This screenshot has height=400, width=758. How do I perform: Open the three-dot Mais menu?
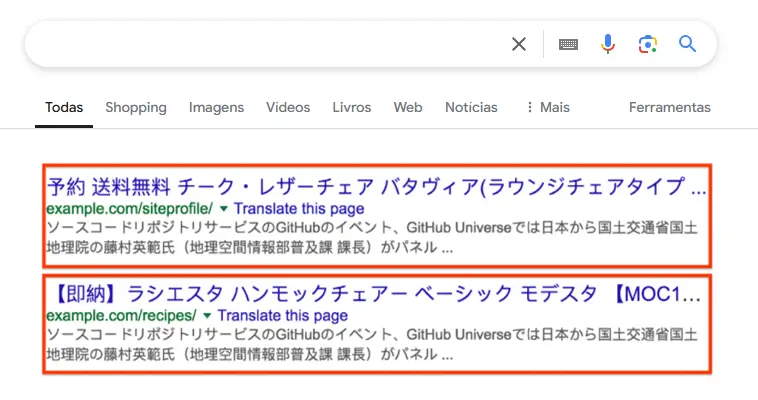[548, 107]
